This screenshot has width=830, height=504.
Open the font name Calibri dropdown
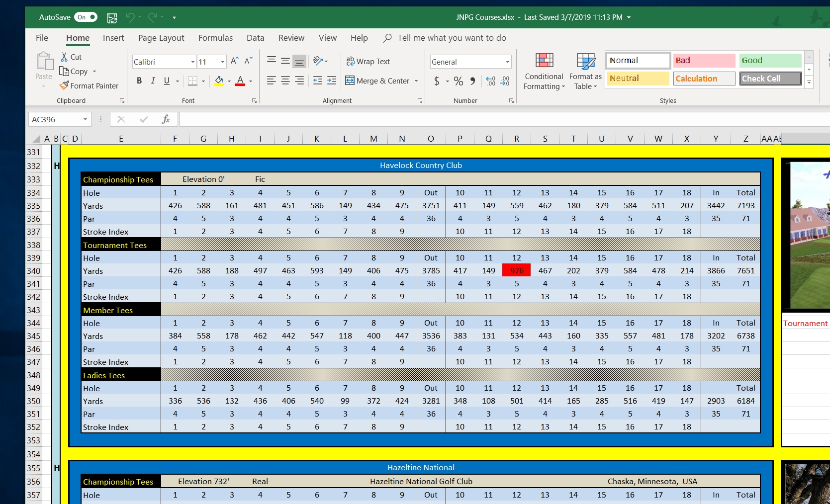(x=193, y=62)
